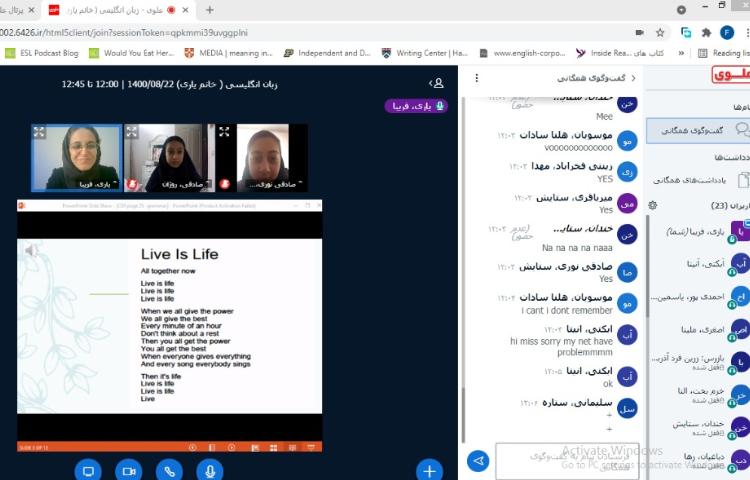Toggle the user list panel icon
The height and width of the screenshot is (480, 750).
point(436,84)
